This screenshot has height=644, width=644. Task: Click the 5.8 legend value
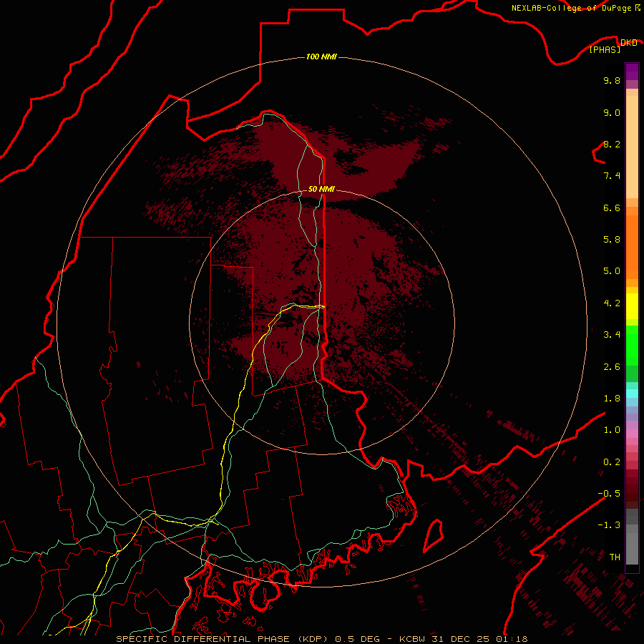612,240
